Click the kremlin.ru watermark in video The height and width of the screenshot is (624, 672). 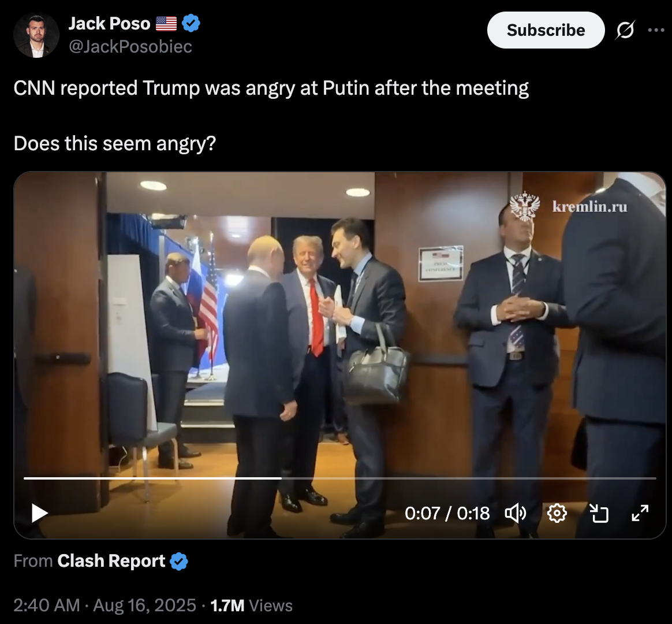click(568, 206)
